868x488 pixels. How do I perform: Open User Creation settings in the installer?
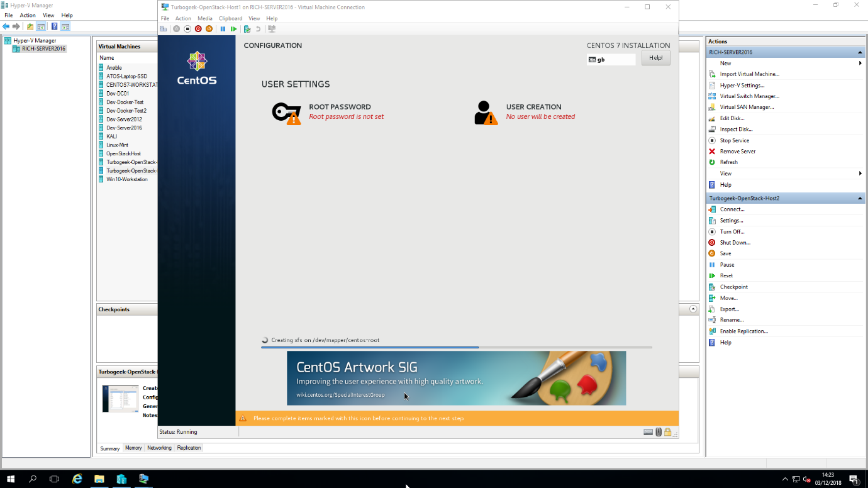coord(525,112)
